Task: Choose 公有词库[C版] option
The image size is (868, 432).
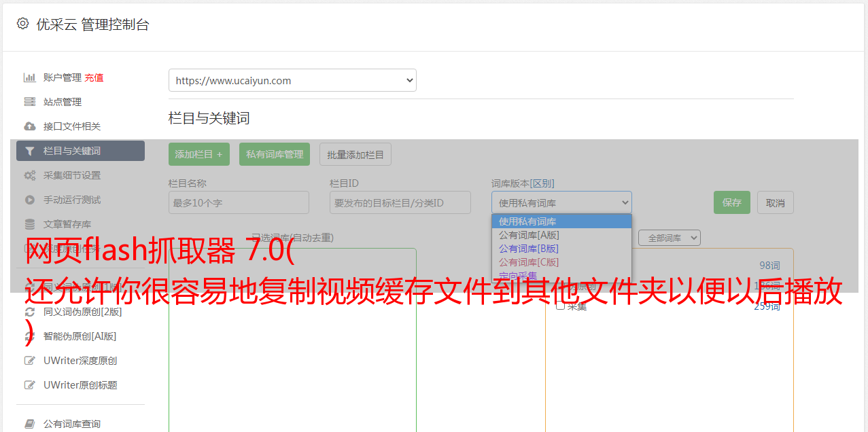Action: pyautogui.click(x=561, y=262)
